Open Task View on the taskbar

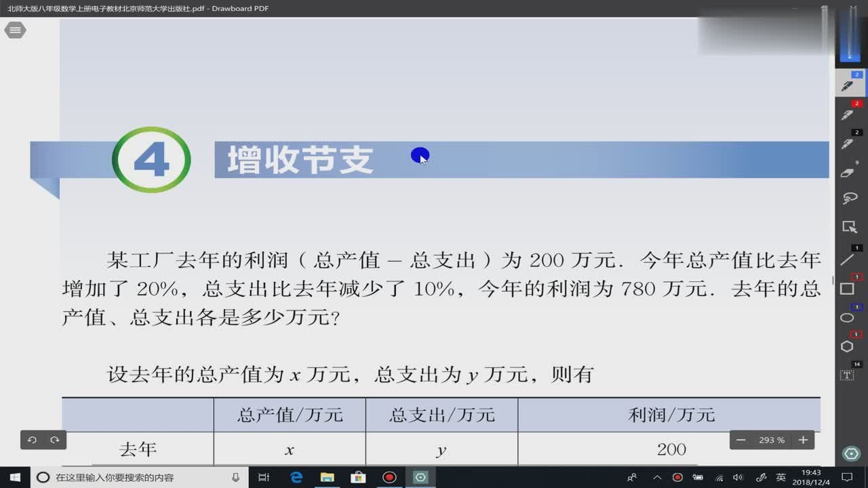264,477
